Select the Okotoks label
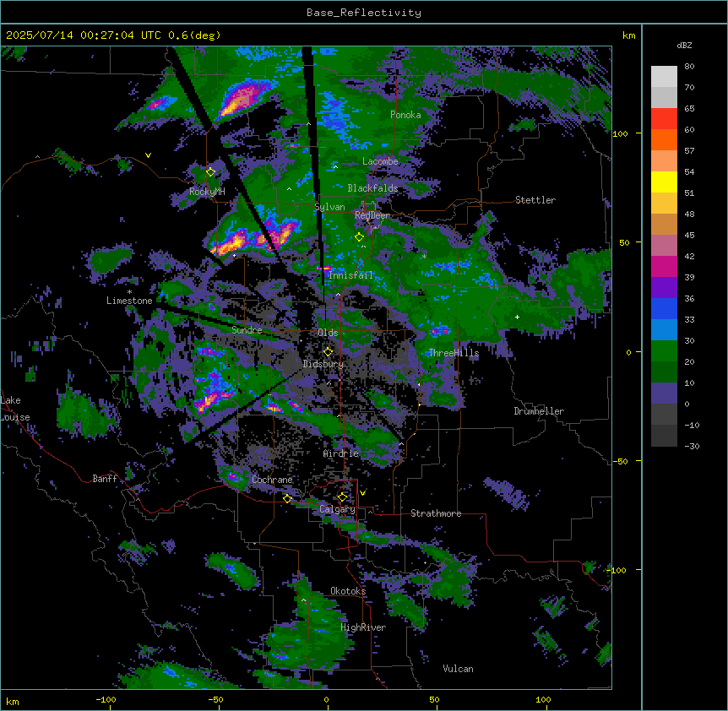Screen dimensions: 728x711 coord(348,591)
